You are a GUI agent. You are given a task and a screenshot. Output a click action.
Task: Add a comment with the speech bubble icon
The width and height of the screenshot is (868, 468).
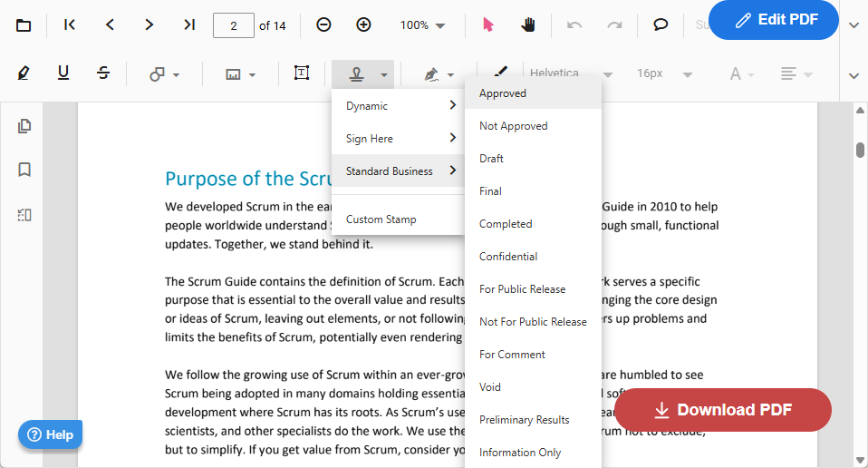point(661,25)
